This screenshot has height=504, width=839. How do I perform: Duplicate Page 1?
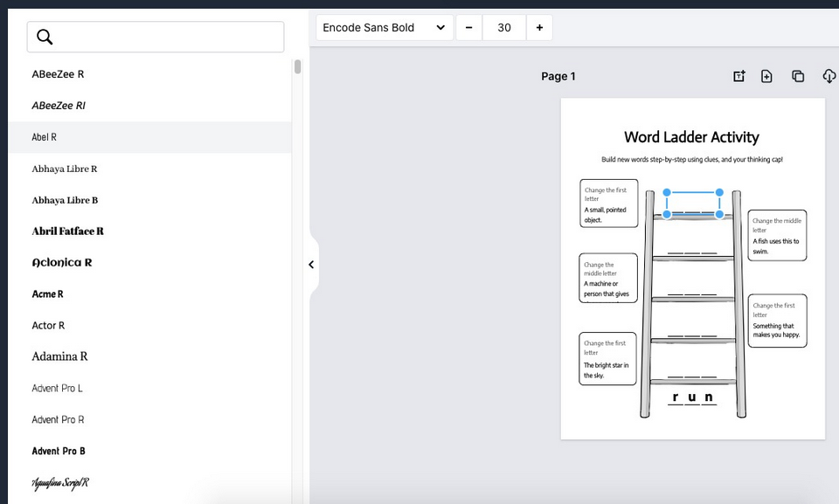pos(798,76)
